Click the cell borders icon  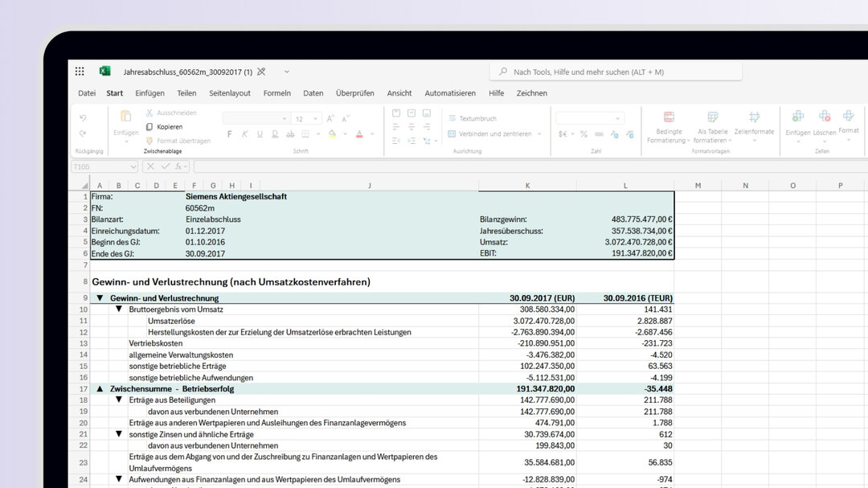tap(305, 134)
